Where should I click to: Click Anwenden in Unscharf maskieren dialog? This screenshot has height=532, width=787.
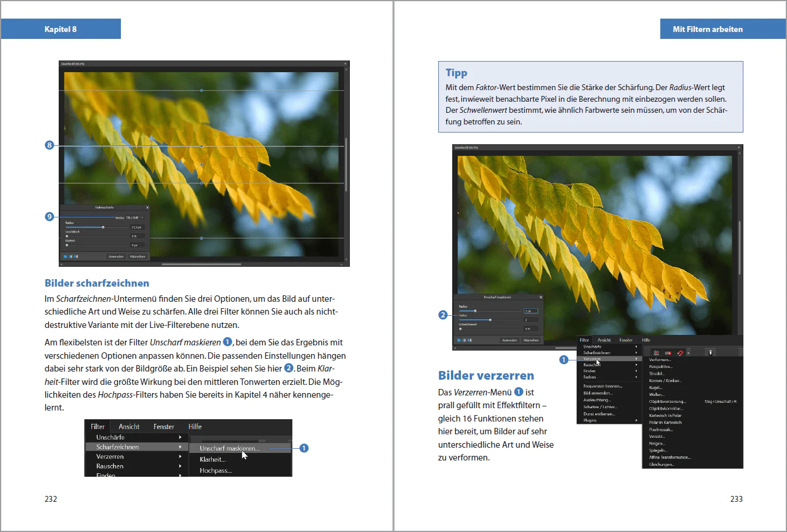tap(510, 340)
